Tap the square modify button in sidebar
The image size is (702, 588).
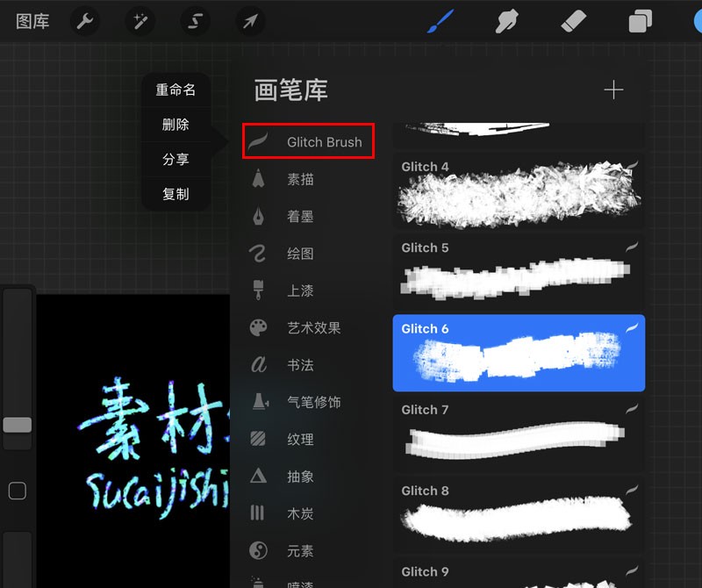click(x=17, y=491)
